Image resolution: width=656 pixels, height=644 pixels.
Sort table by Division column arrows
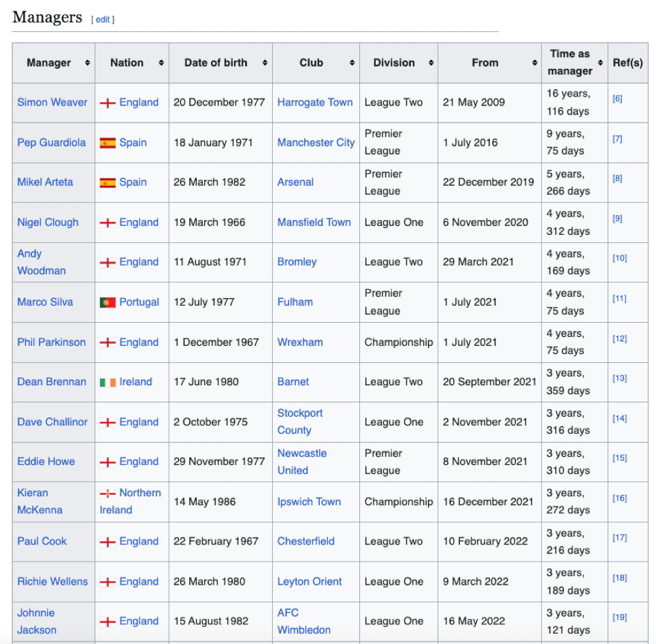coord(431,63)
